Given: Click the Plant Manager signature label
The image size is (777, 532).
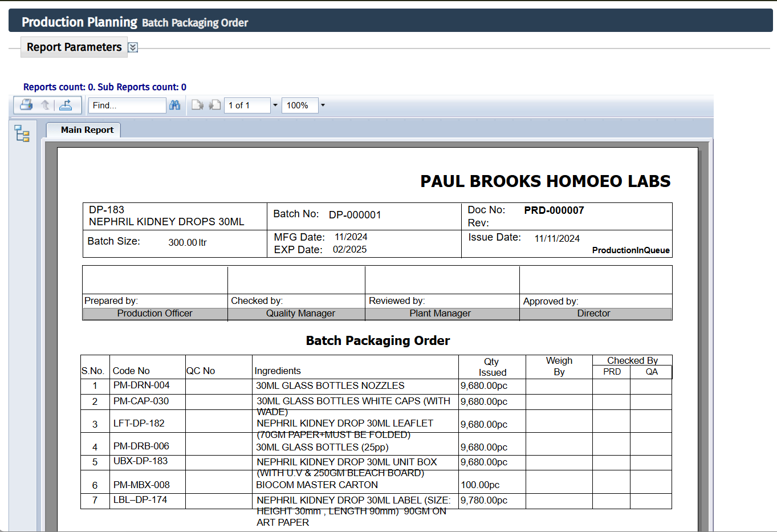Looking at the screenshot, I should 440,314.
